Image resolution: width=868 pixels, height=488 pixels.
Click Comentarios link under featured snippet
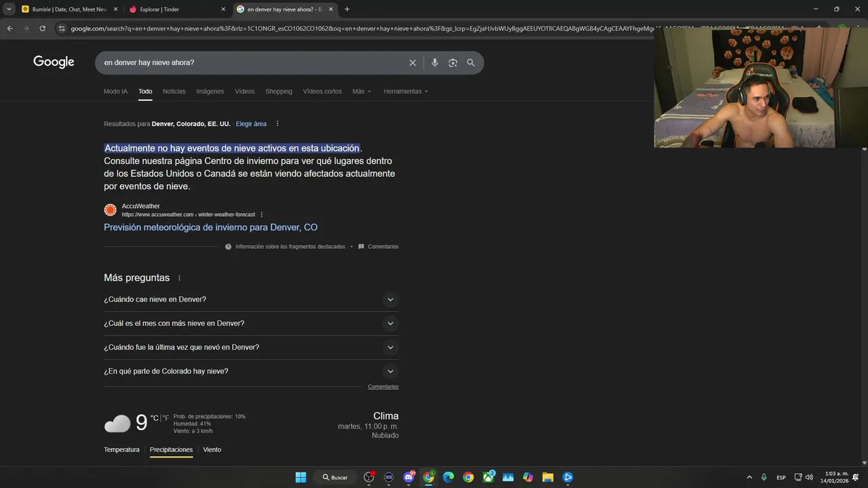tap(383, 247)
